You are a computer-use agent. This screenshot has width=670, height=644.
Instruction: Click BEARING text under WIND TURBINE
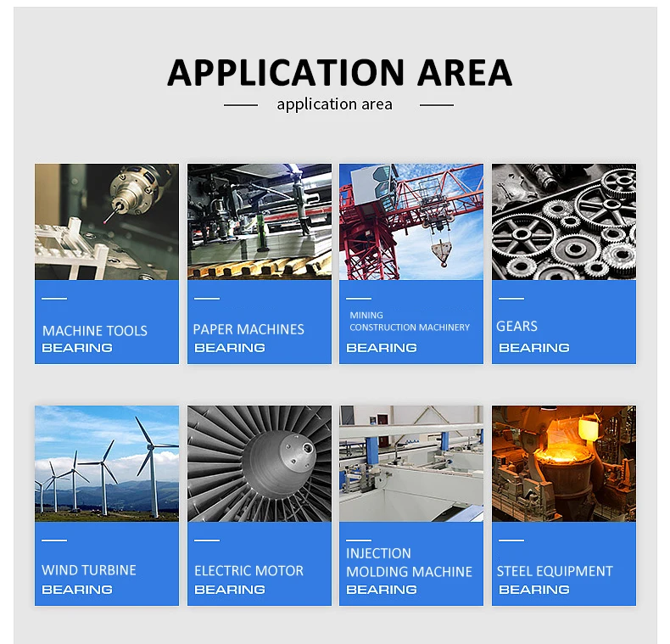[x=77, y=590]
